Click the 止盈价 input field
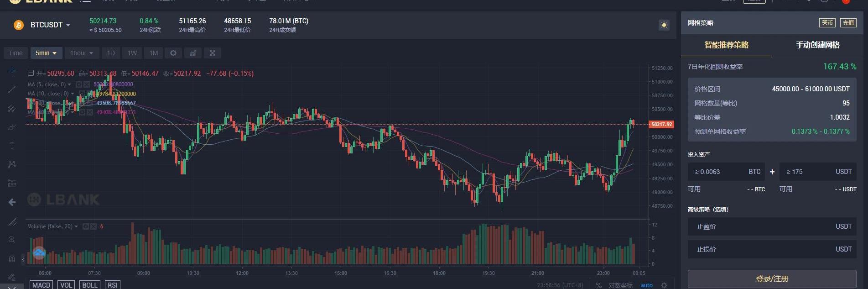 [772, 226]
